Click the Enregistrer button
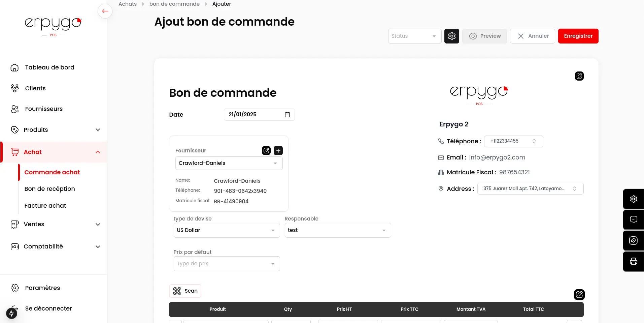 pyautogui.click(x=578, y=36)
